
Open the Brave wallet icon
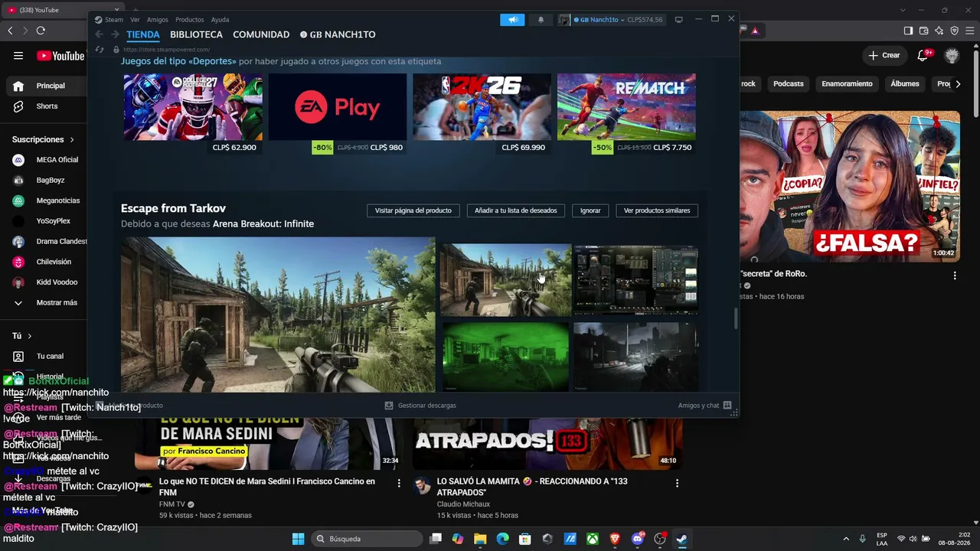[924, 31]
